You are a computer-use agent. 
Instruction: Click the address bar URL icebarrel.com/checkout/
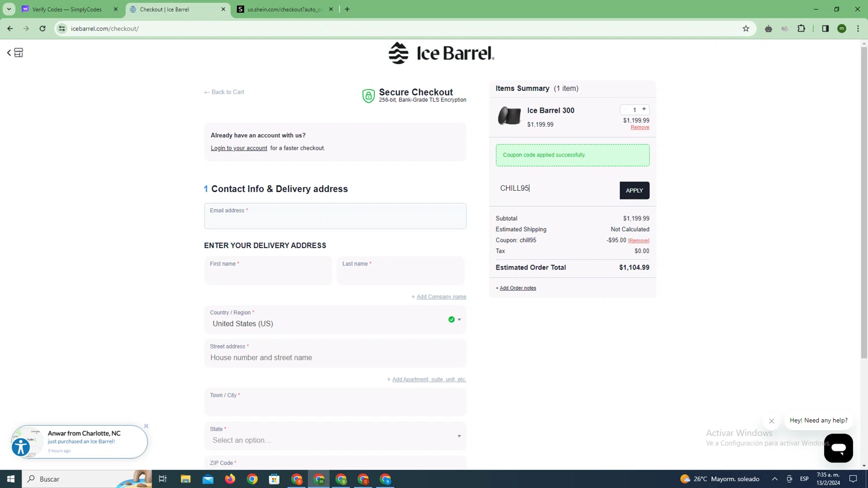coord(105,28)
